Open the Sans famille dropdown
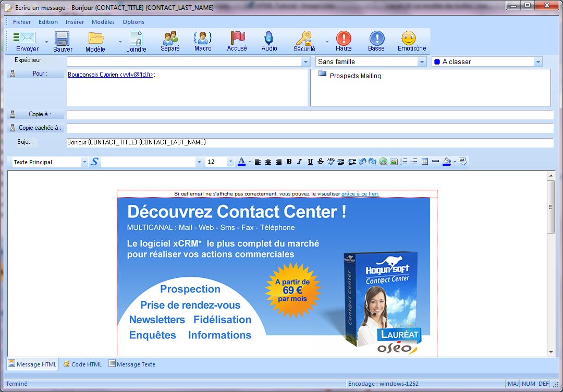Viewport: 563px width, 392px height. coord(422,62)
